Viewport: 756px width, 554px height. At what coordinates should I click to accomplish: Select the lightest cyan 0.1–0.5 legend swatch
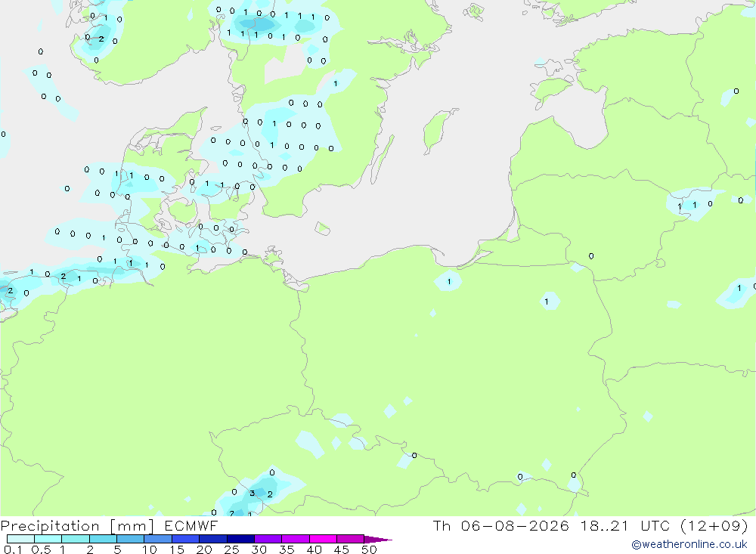pyautogui.click(x=20, y=539)
